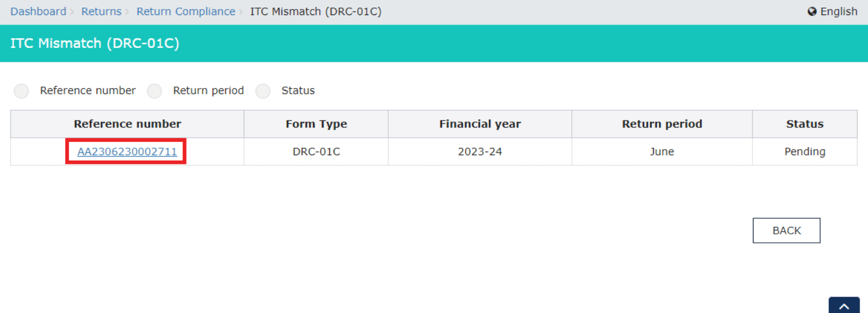
Task: Click the DRC-01C form type cell
Action: 316,152
